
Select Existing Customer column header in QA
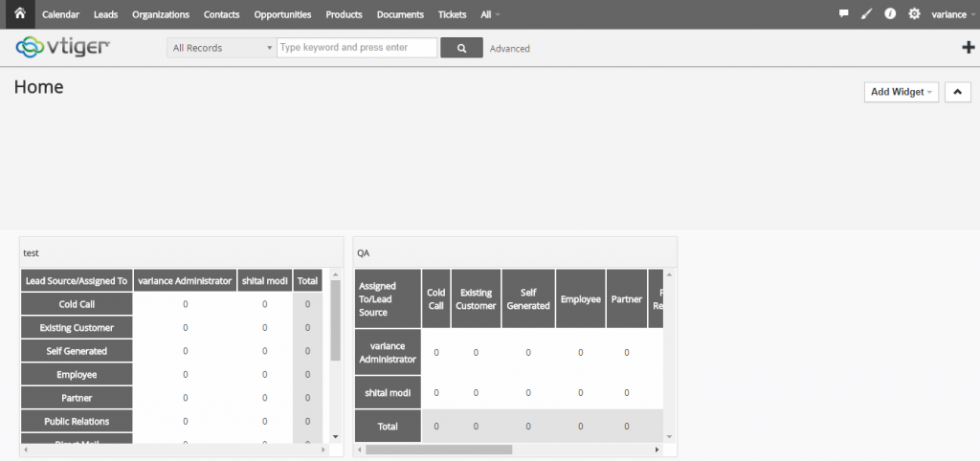click(x=476, y=298)
